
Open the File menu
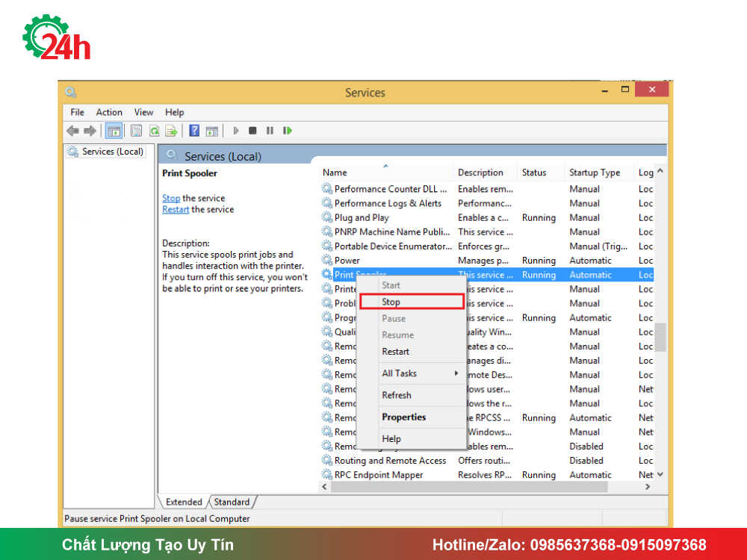tap(77, 113)
